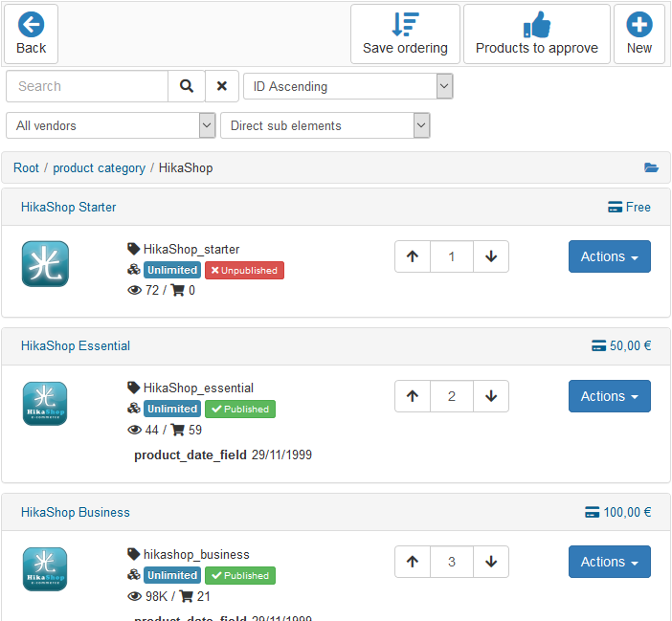This screenshot has width=672, height=621.
Task: Click hikashop_business product code text
Action: coord(196,554)
